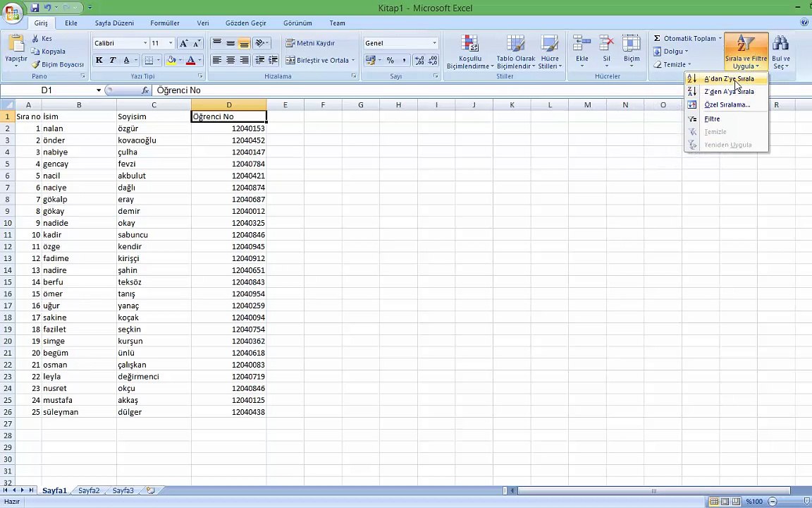Open Excel help with the question mark icon
This screenshot has height=508, width=812.
[x=804, y=23]
